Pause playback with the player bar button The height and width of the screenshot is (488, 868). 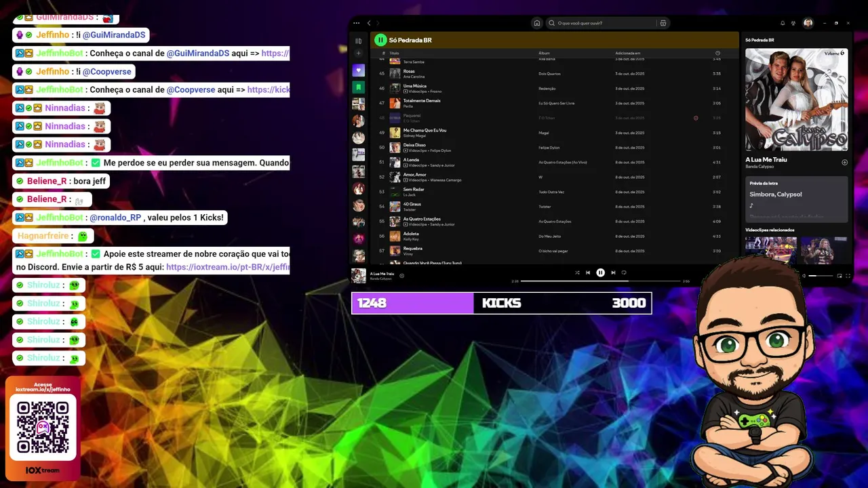click(x=600, y=272)
